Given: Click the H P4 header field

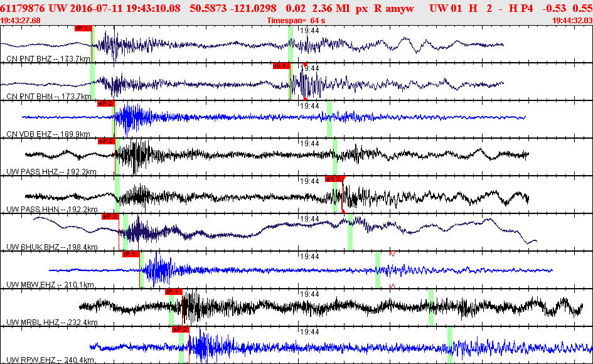Looking at the screenshot, I should (x=521, y=8).
